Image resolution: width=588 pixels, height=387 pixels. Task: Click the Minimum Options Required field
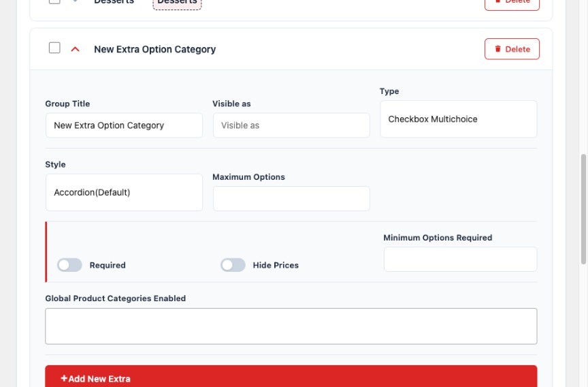(x=460, y=260)
